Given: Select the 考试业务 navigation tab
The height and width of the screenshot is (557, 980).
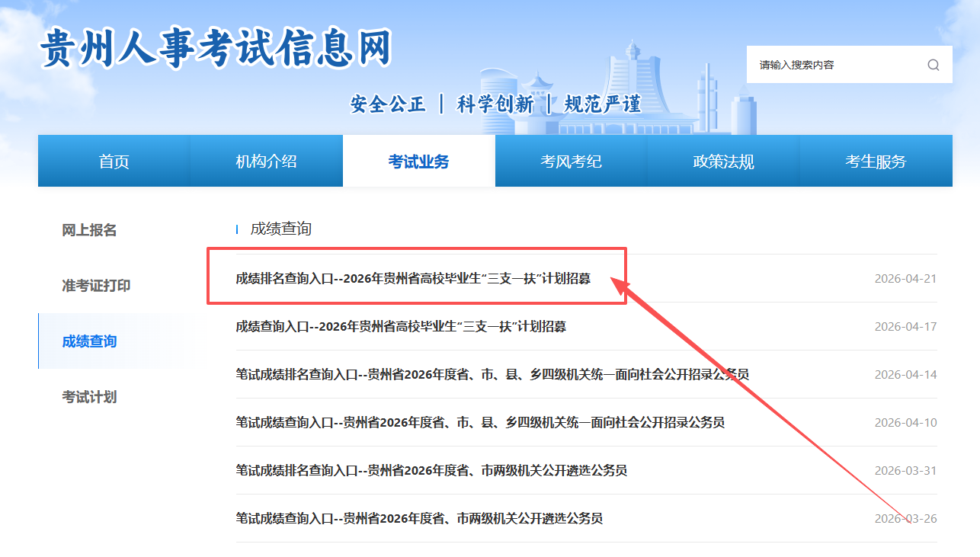Looking at the screenshot, I should (x=418, y=162).
